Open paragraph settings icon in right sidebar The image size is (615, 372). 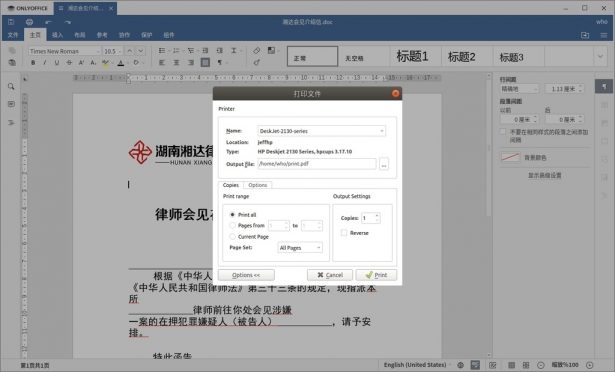click(x=604, y=86)
